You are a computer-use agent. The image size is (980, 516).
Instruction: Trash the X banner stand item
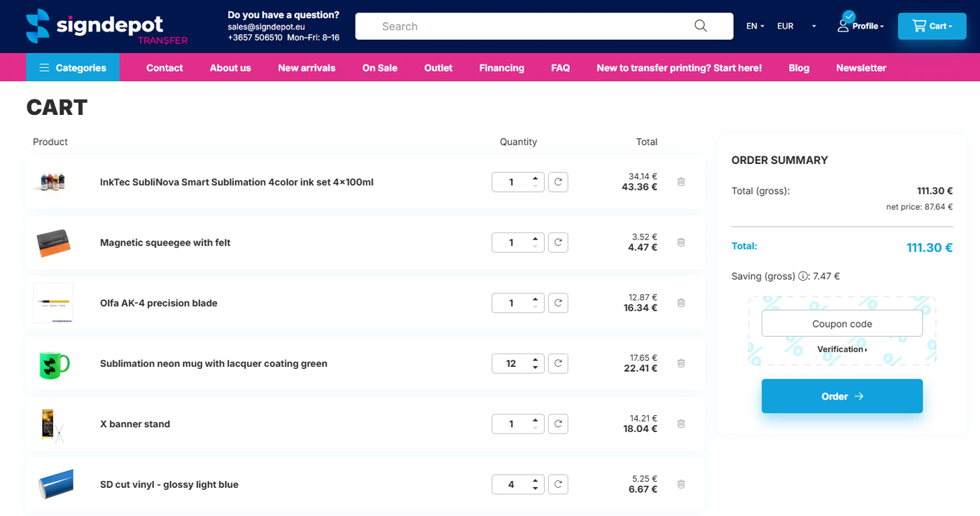[x=681, y=424]
